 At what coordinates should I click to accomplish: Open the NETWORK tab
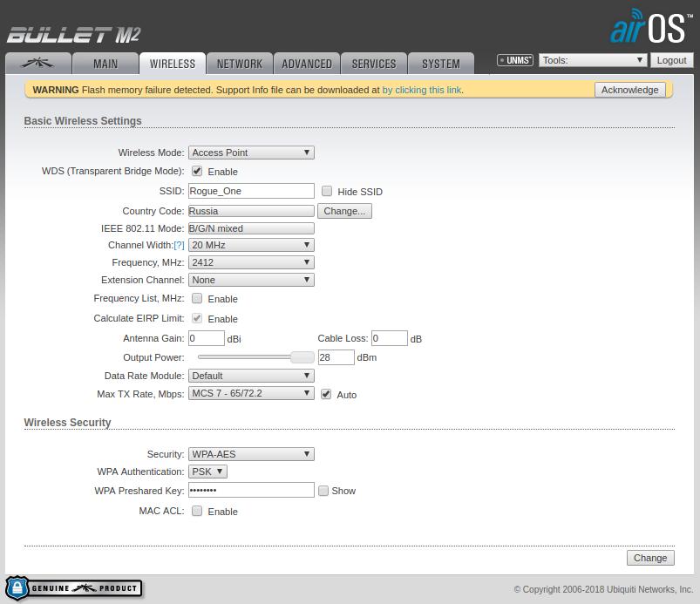[x=240, y=64]
